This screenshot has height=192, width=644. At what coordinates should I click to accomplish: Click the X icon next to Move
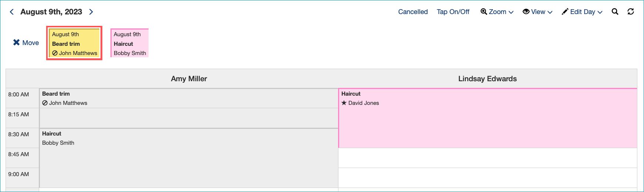(16, 42)
